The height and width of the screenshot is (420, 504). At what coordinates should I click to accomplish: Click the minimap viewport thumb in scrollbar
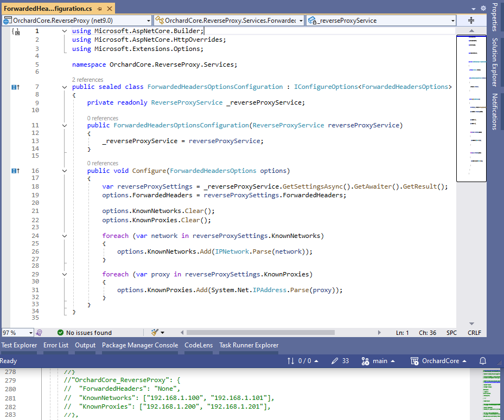[471, 108]
